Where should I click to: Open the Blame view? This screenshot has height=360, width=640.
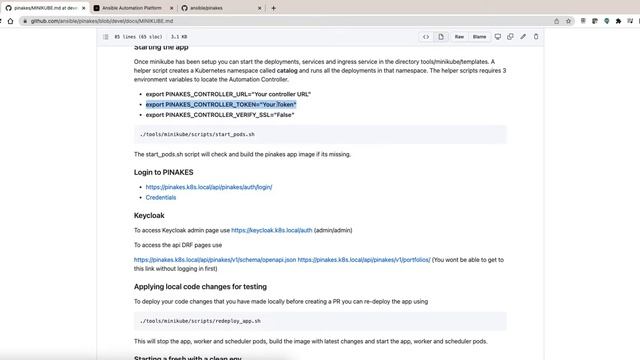[x=479, y=37]
